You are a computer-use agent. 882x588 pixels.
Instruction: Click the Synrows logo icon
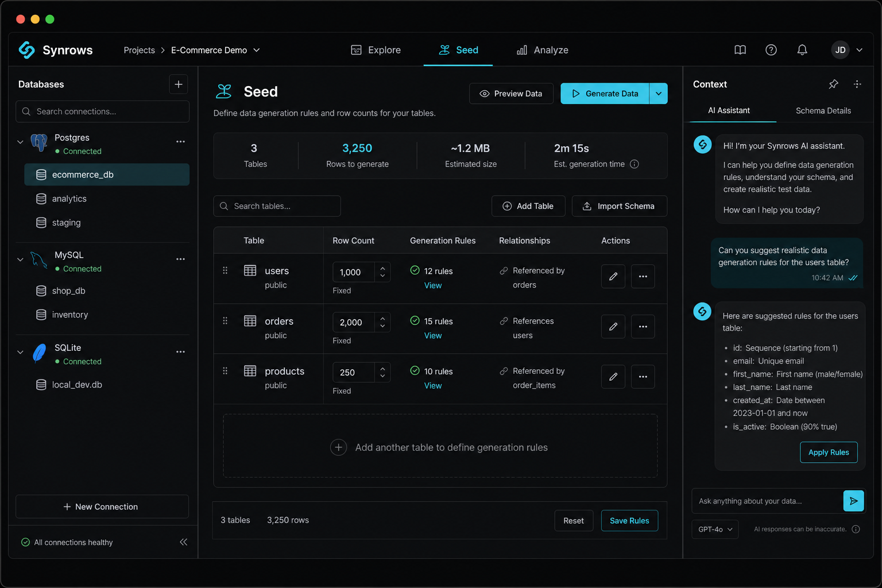pyautogui.click(x=27, y=50)
